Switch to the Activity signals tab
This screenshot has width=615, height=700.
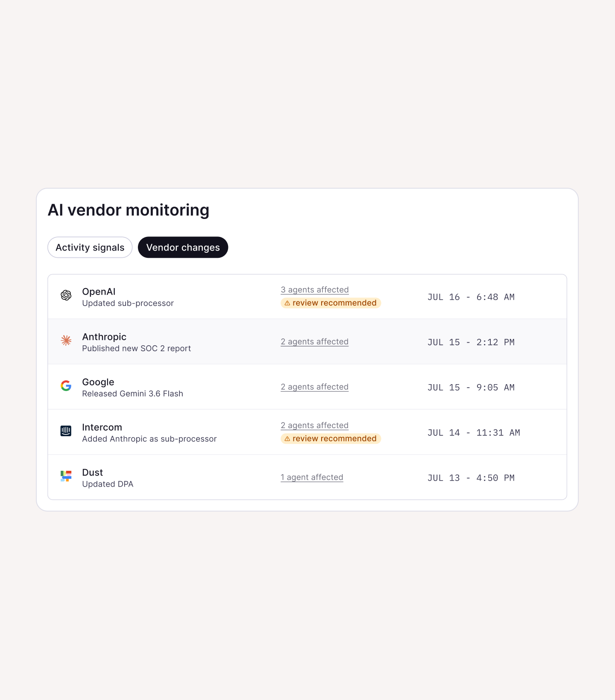point(90,248)
